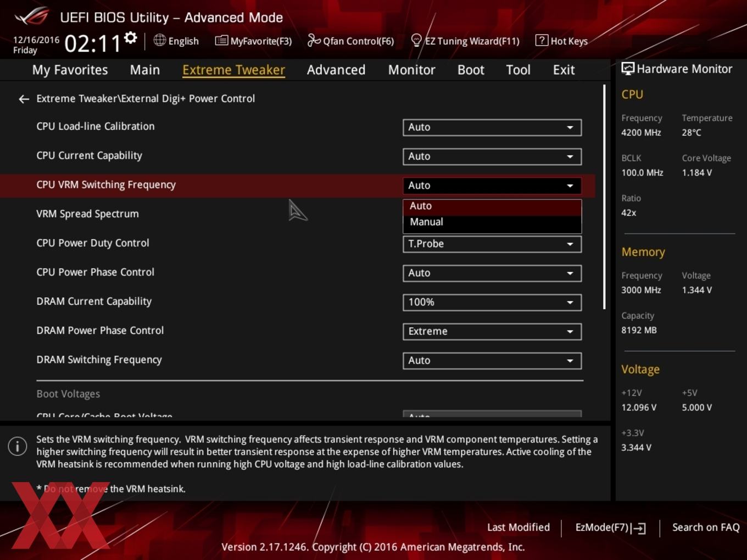Click the EZ Tuning Wizard bulb icon
747x560 pixels.
pyautogui.click(x=416, y=40)
